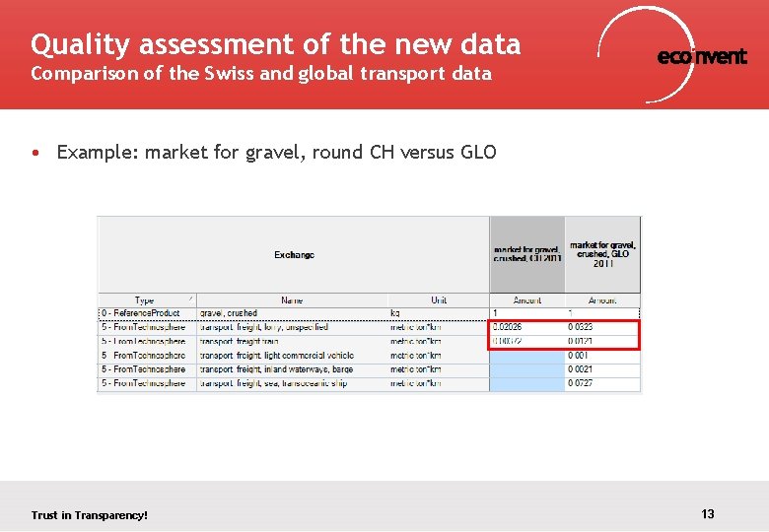Click the 'Trust in Transparency!' footer text

click(x=90, y=515)
